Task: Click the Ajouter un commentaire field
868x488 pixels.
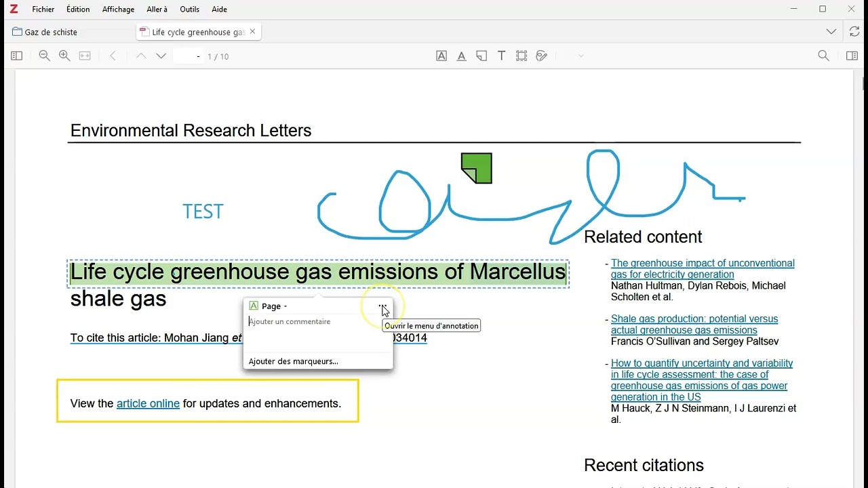Action: (317, 332)
